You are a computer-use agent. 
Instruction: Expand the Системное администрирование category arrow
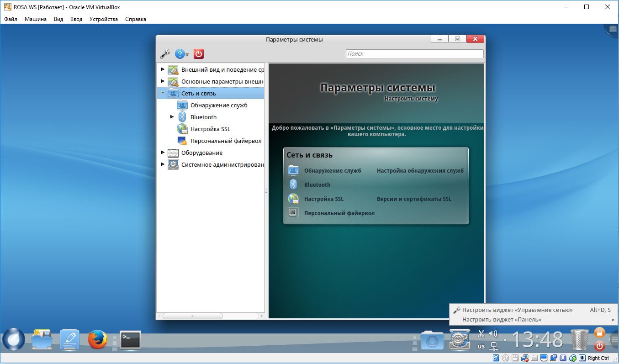[163, 164]
